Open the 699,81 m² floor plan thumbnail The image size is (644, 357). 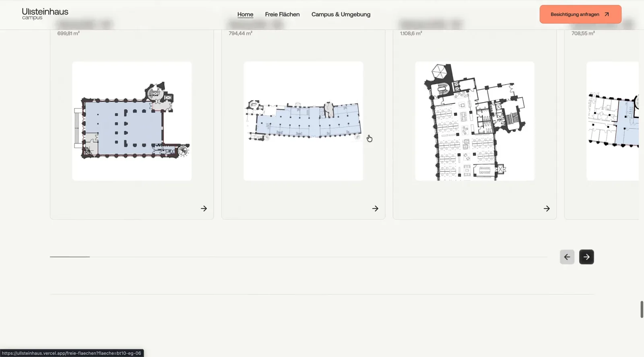tap(132, 121)
